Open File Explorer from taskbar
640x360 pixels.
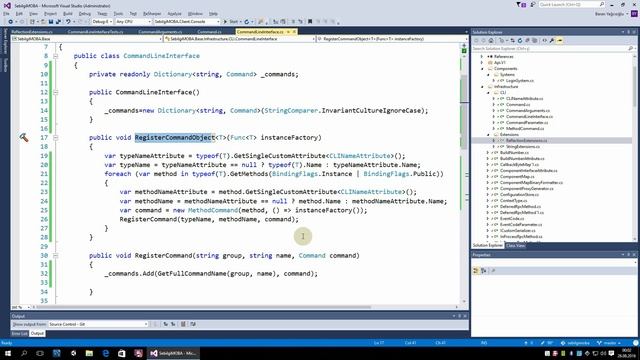(x=89, y=353)
